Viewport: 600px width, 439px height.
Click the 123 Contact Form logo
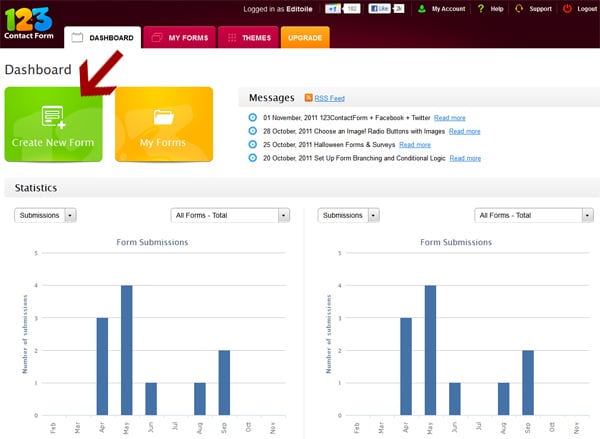pyautogui.click(x=29, y=23)
